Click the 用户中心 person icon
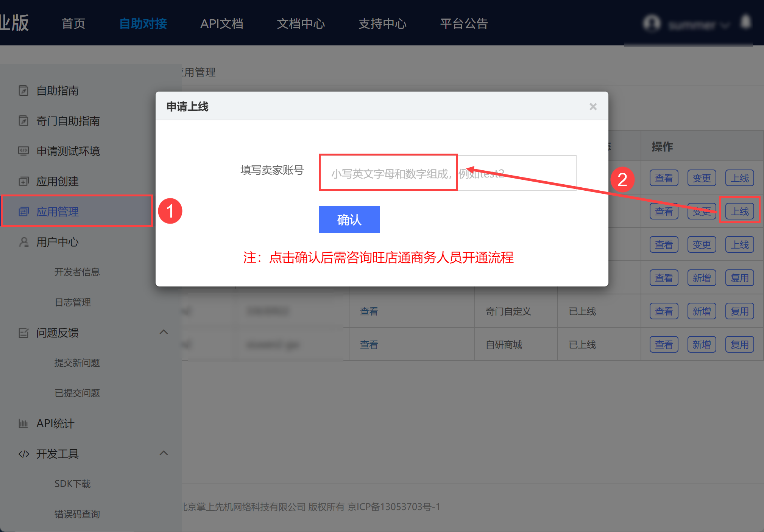This screenshot has height=532, width=764. click(23, 242)
